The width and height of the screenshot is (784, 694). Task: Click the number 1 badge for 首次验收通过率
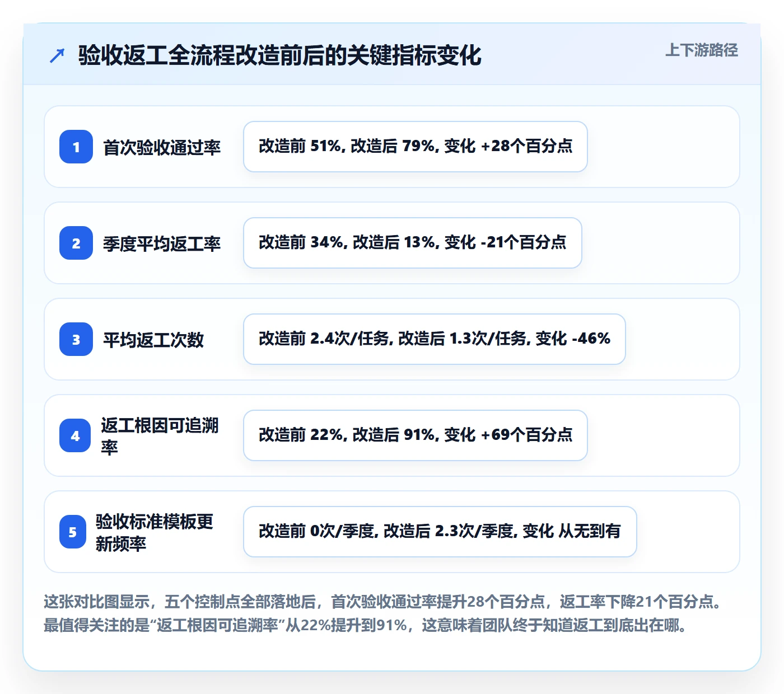[76, 147]
